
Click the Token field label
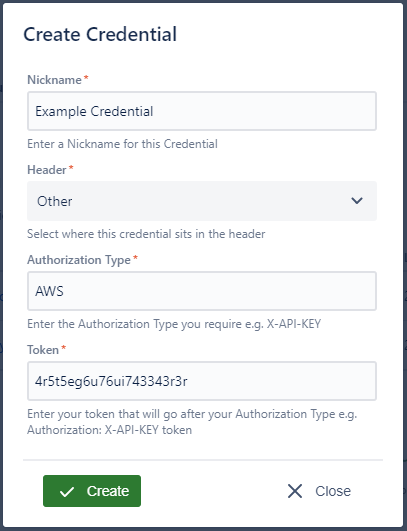coord(43,350)
